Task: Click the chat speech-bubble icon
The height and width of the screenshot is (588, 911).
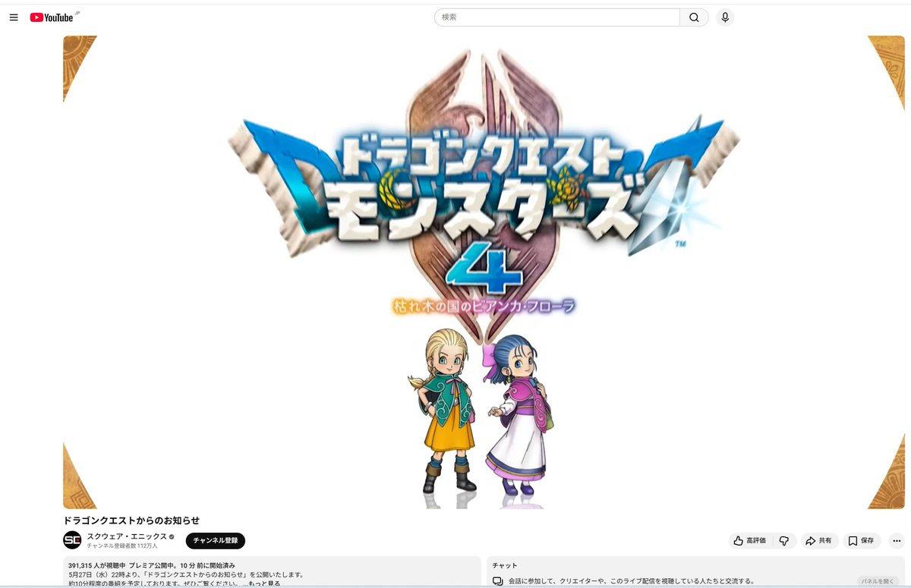Action: tap(498, 581)
